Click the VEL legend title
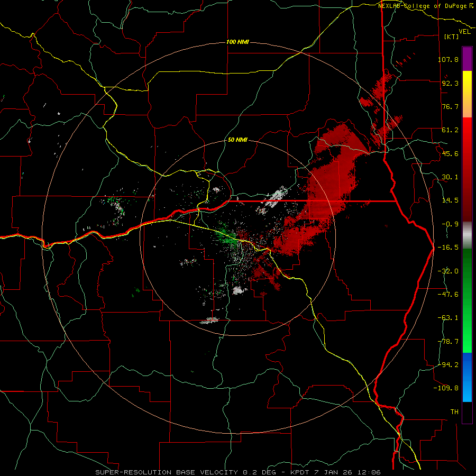 coord(464,31)
